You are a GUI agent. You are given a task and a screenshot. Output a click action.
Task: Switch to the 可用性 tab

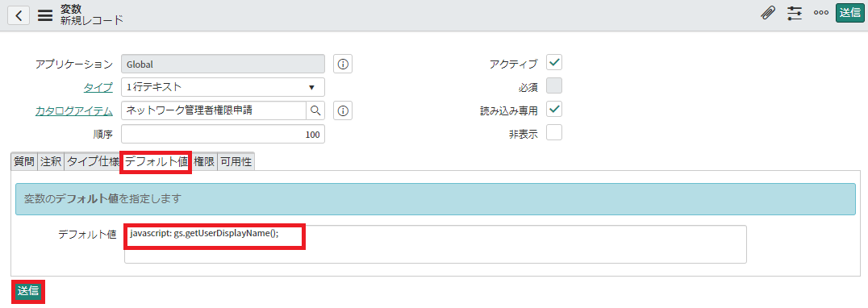pyautogui.click(x=236, y=162)
